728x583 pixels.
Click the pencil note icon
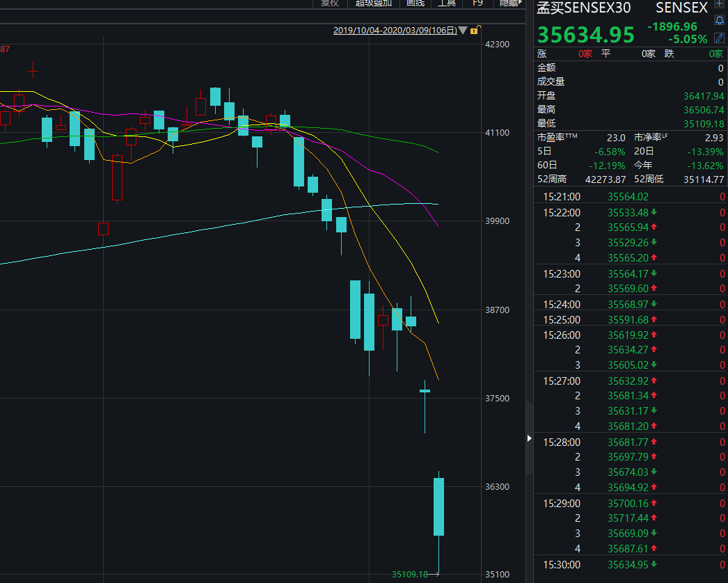point(720,38)
